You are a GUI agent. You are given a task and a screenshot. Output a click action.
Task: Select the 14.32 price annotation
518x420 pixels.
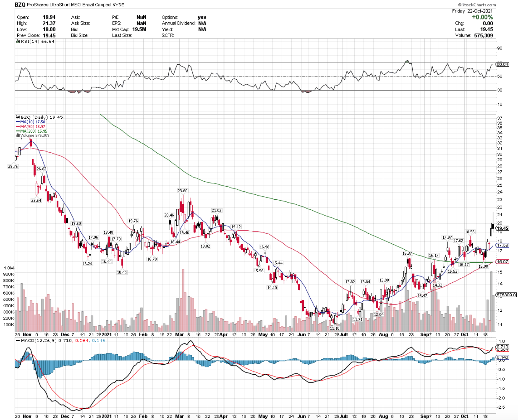[x=437, y=285]
